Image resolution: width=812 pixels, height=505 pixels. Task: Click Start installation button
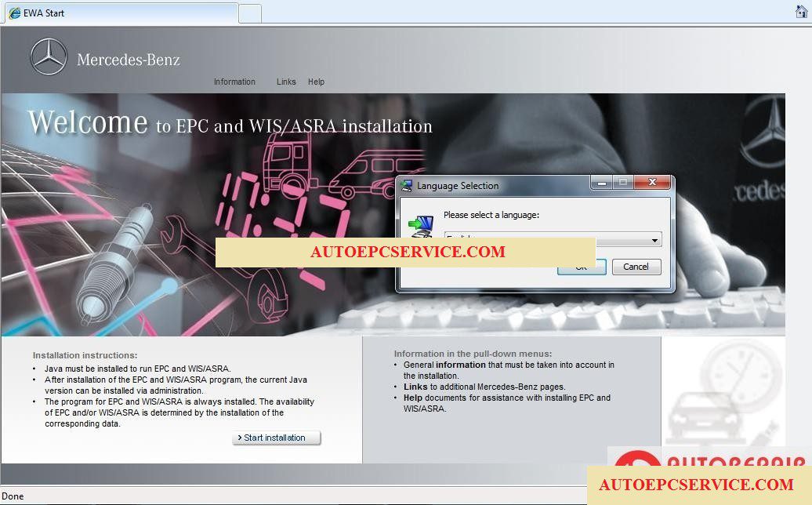(x=277, y=438)
